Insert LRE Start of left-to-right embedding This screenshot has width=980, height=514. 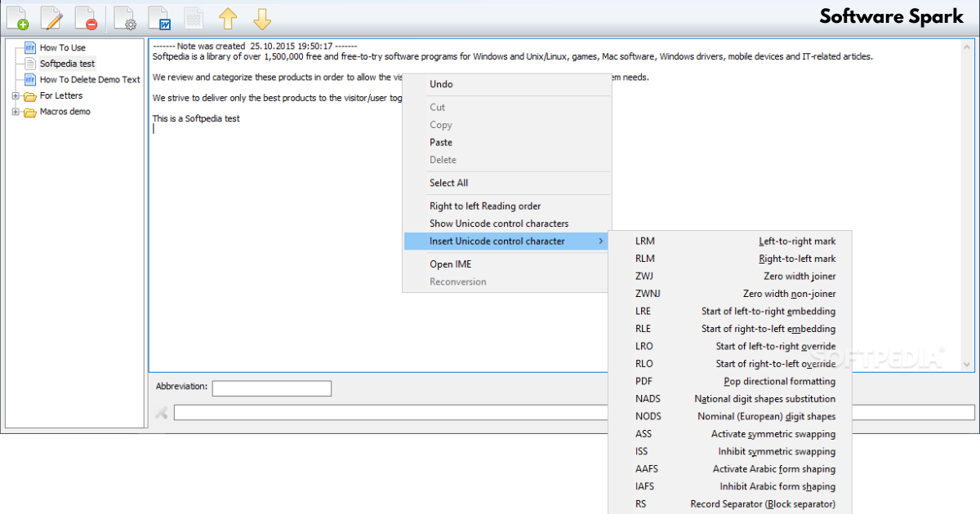(x=730, y=311)
